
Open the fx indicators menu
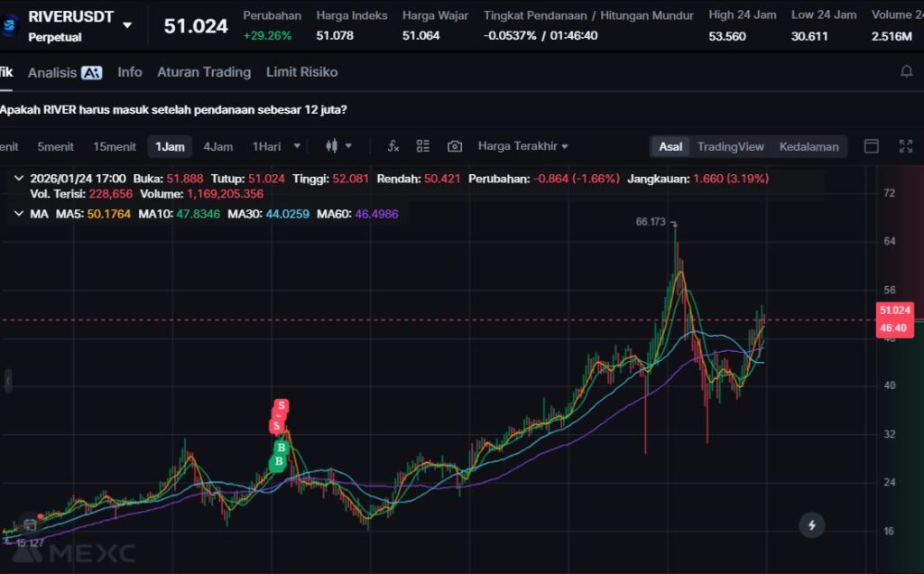[393, 146]
